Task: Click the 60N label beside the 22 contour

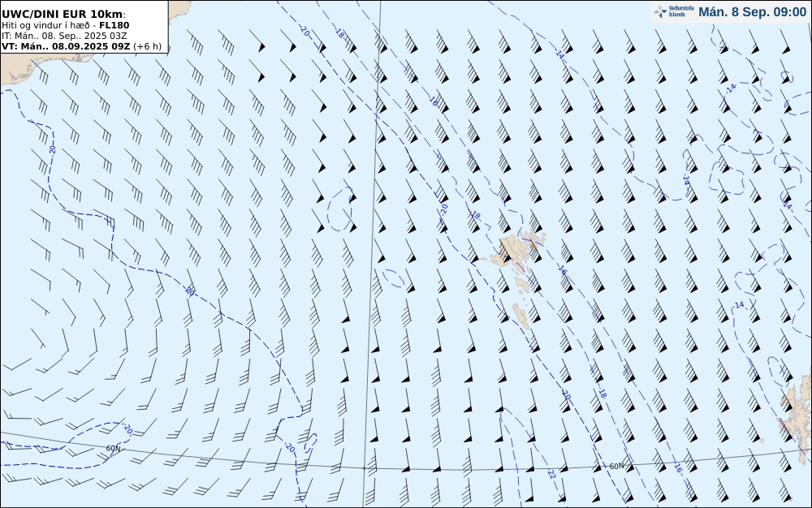Action: point(616,466)
